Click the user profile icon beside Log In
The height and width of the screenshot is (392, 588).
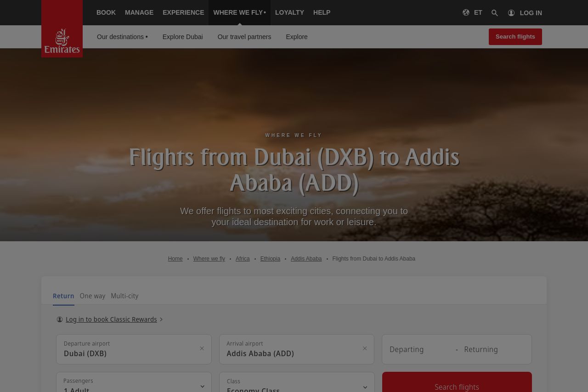(511, 13)
